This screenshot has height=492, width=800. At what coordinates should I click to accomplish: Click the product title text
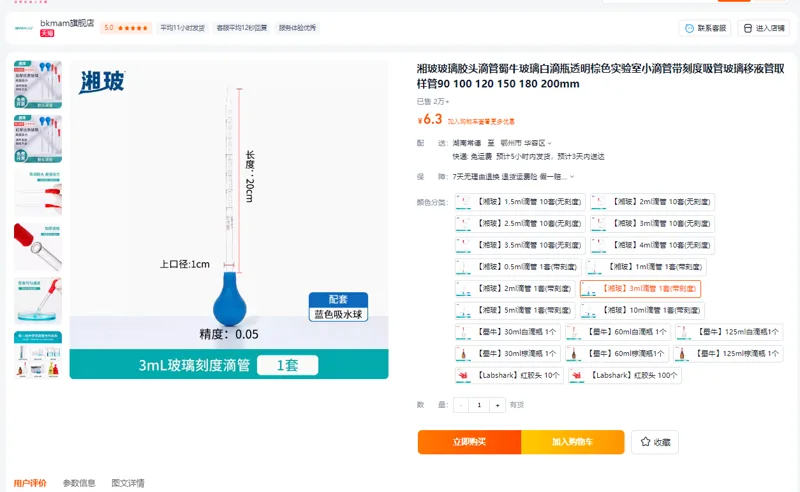pyautogui.click(x=600, y=76)
